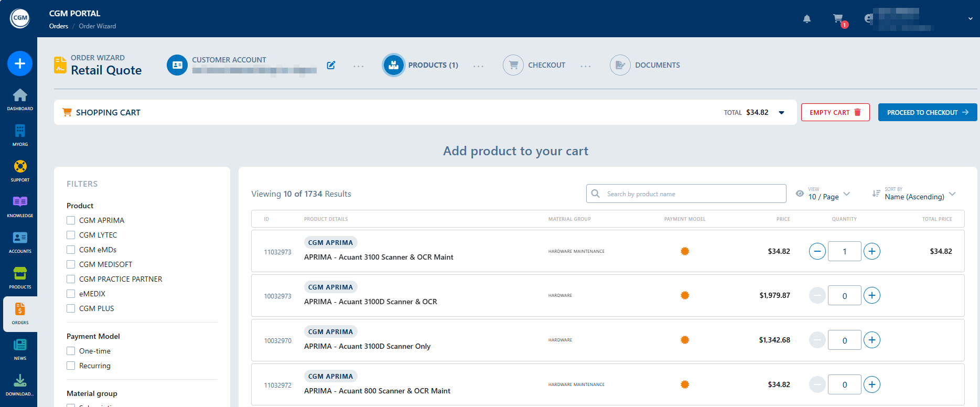Click product ID 11032972
Screen dimensions: 980x407
point(277,385)
